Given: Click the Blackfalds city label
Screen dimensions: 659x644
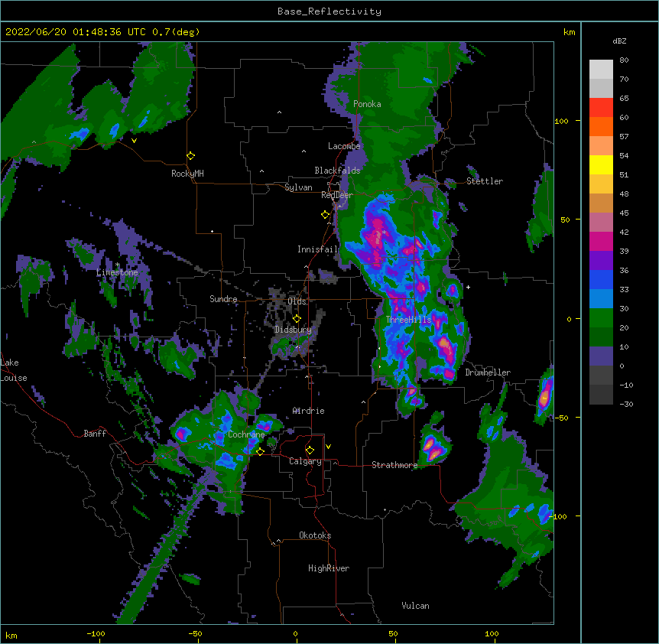Looking at the screenshot, I should [x=337, y=171].
